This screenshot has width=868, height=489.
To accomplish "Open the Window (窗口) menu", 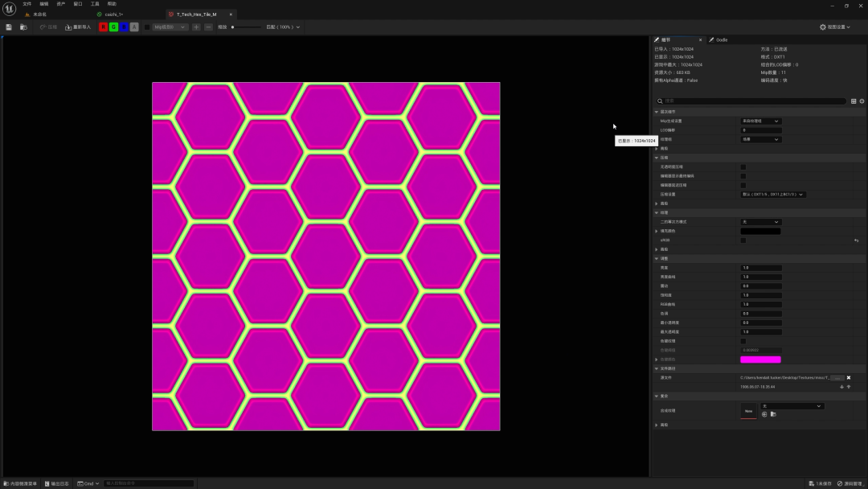I will pos(78,4).
